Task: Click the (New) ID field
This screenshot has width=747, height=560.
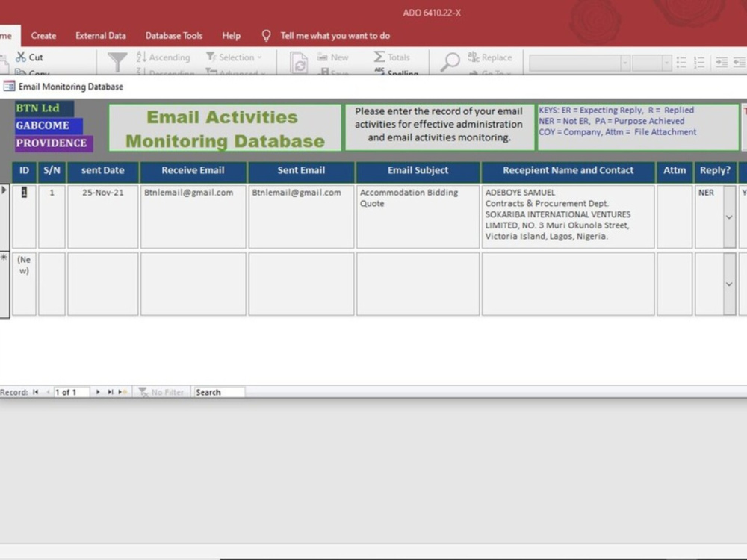Action: tap(24, 284)
